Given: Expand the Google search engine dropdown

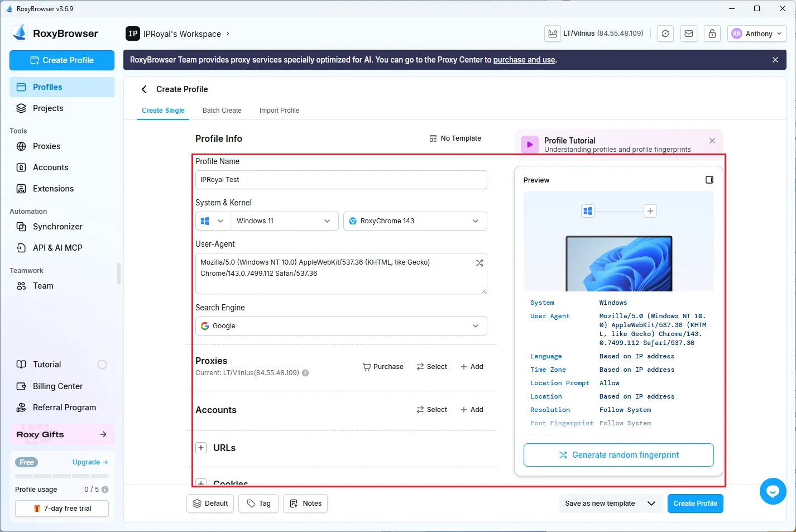Looking at the screenshot, I should point(341,326).
